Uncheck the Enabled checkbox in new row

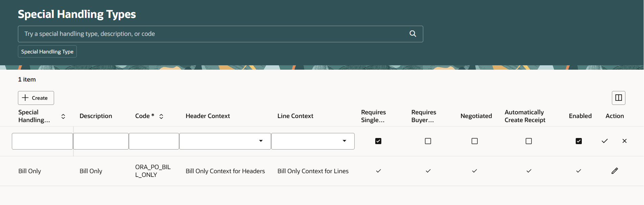click(x=579, y=141)
